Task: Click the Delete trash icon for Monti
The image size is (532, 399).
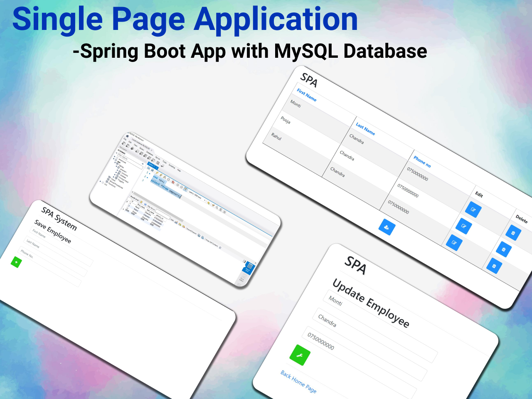Action: [x=513, y=233]
